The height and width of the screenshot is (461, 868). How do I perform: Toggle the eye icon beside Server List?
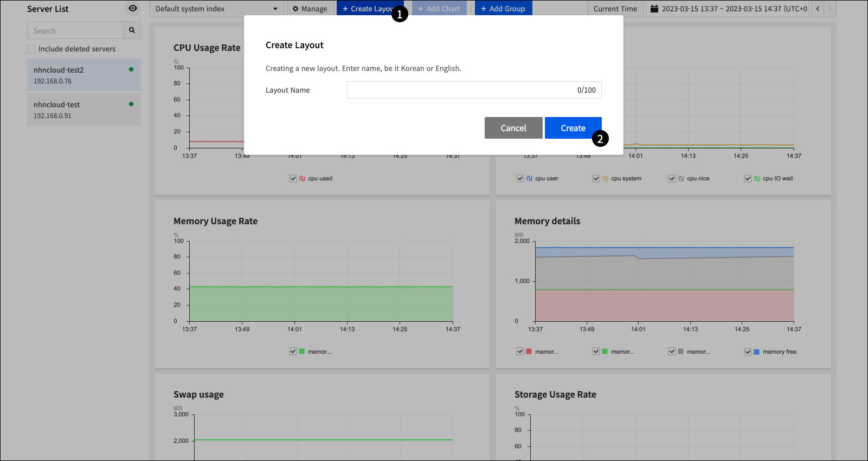tap(133, 8)
